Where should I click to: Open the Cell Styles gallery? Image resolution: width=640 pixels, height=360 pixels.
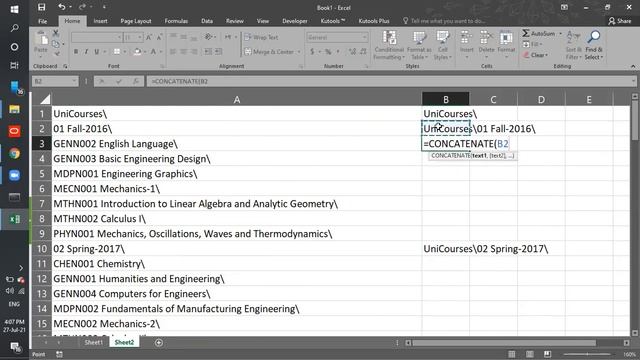point(443,45)
